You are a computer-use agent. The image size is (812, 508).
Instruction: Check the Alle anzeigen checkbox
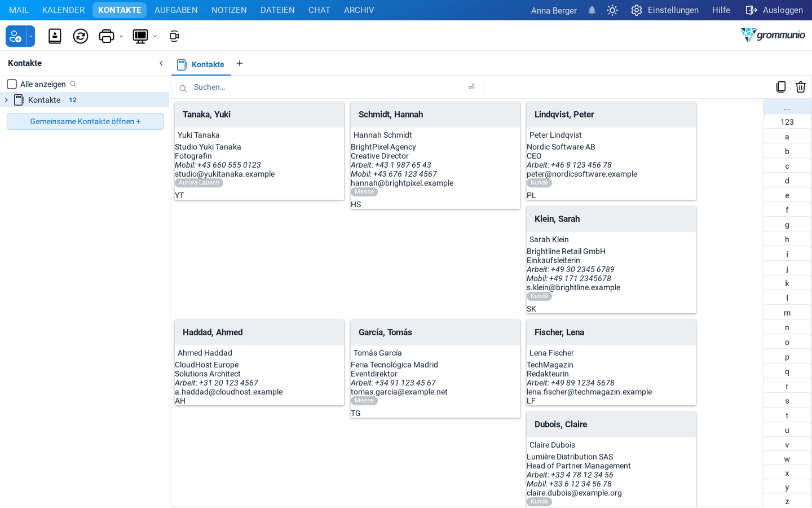point(12,84)
